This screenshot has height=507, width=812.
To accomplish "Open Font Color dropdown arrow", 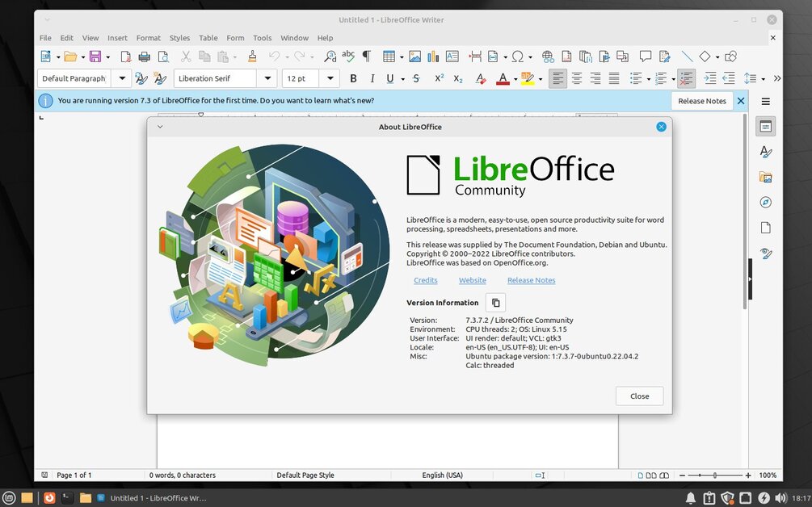I will [x=515, y=79].
